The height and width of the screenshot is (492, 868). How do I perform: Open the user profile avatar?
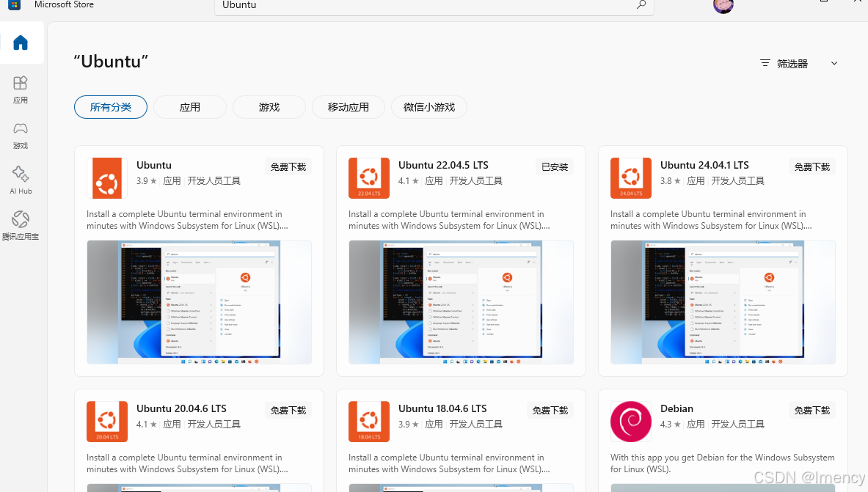click(723, 6)
